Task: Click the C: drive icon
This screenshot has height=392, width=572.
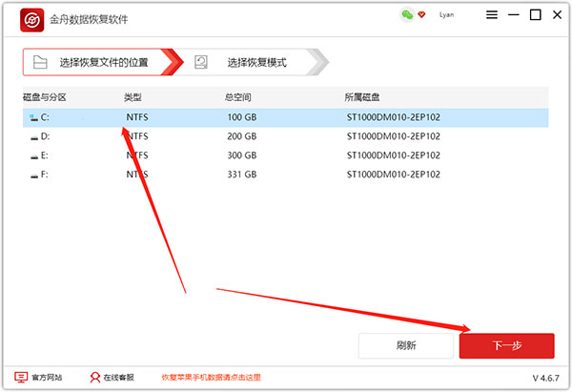Action: click(x=34, y=117)
